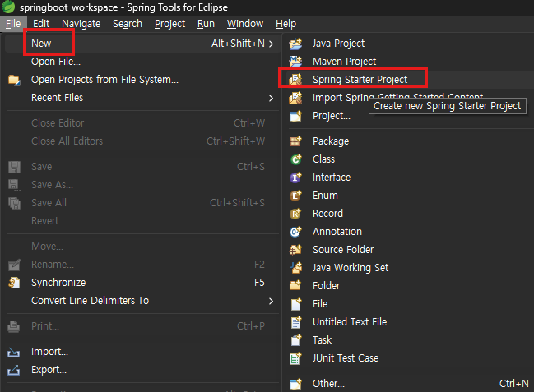Image resolution: width=534 pixels, height=392 pixels.
Task: Select Export... in the File menu
Action: tap(142, 370)
